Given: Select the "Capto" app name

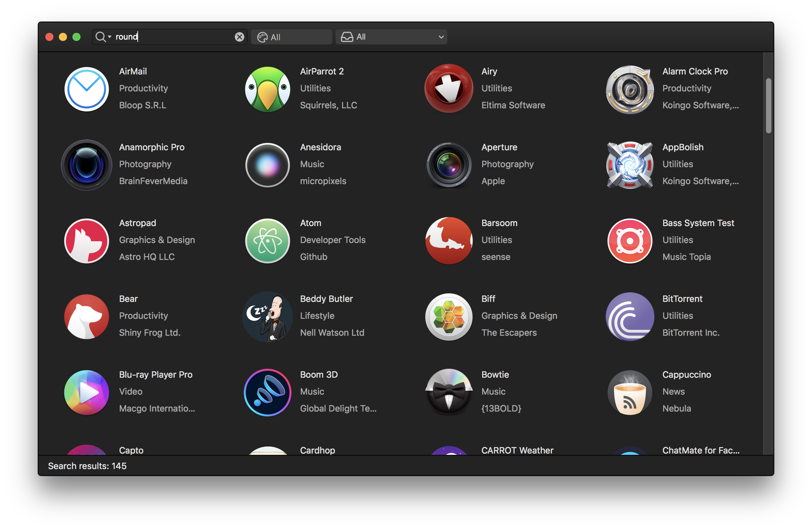Looking at the screenshot, I should 131,450.
